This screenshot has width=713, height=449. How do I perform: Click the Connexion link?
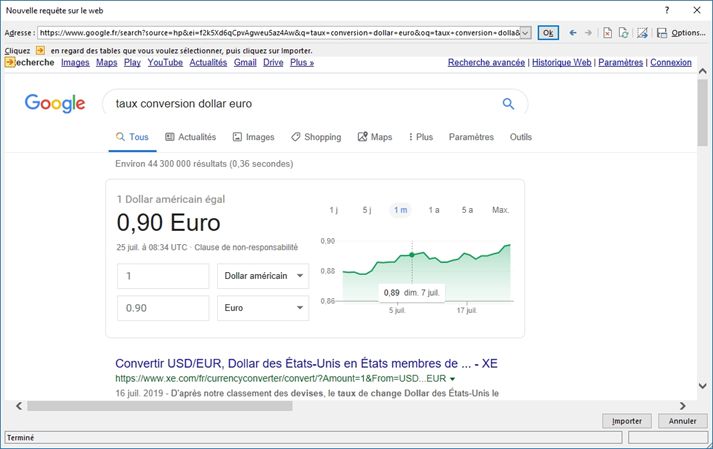click(671, 62)
